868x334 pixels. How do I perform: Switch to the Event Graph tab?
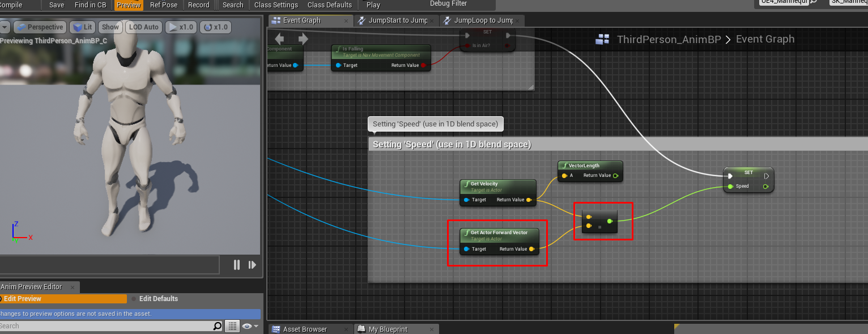click(310, 20)
